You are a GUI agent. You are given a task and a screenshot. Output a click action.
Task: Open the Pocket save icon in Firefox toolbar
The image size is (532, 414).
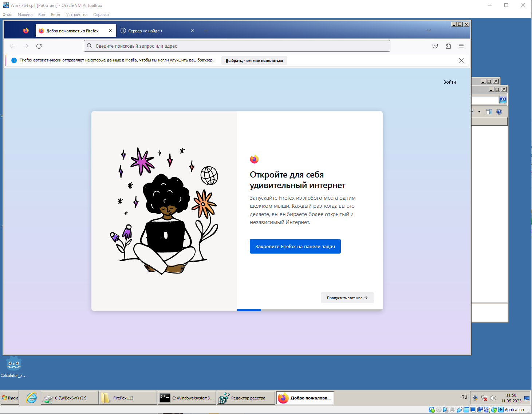point(435,46)
